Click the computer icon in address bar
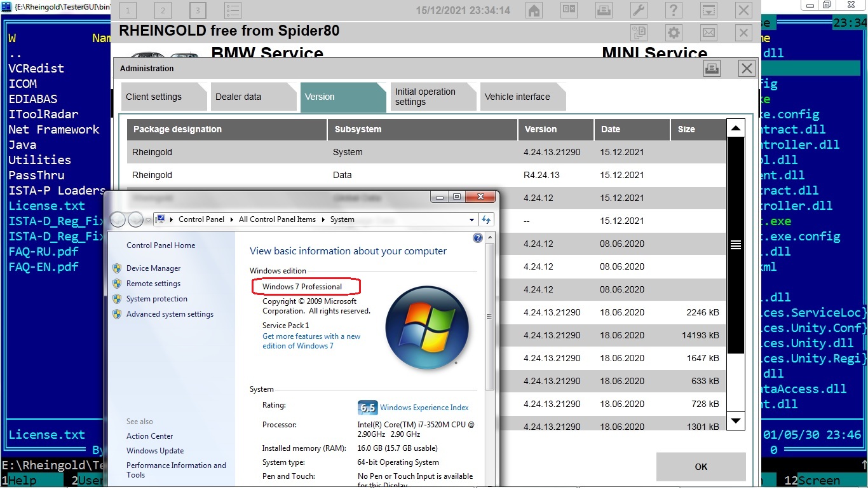This screenshot has height=489, width=868. (x=161, y=219)
